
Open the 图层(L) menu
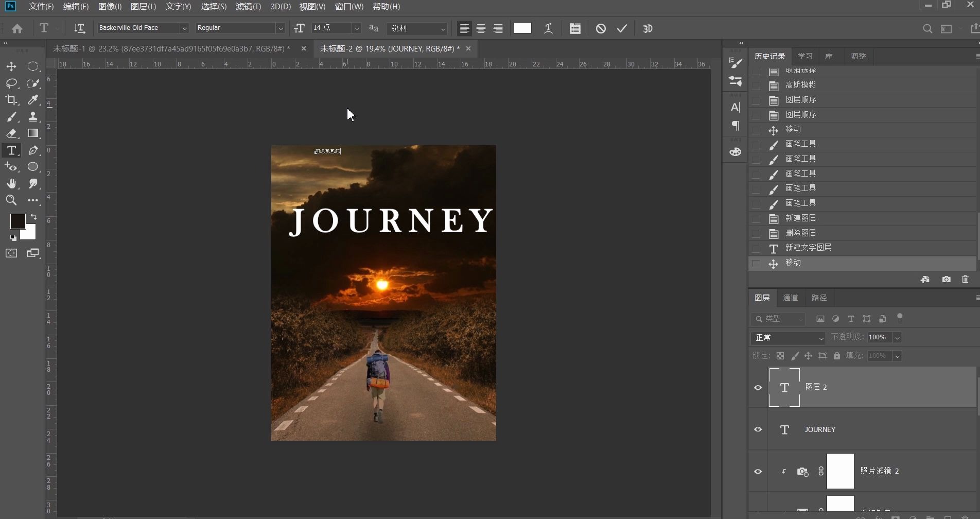pos(143,7)
